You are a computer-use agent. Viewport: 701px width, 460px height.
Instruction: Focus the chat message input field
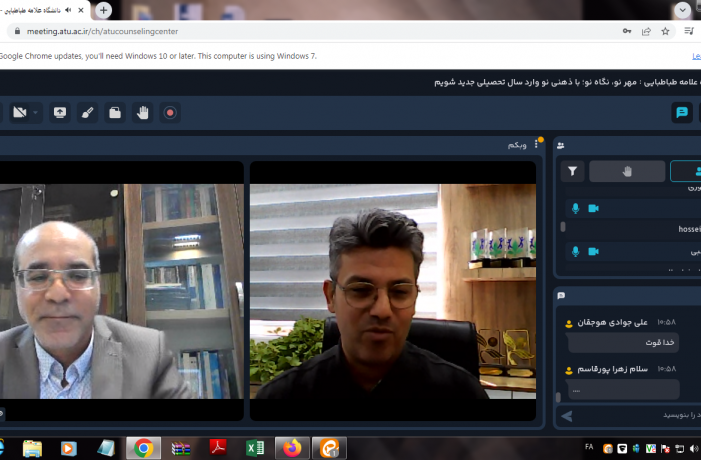[639, 416]
